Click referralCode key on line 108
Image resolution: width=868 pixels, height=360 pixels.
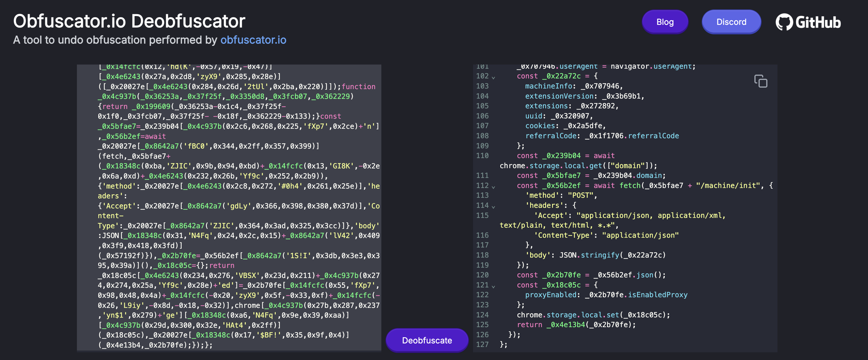click(551, 136)
